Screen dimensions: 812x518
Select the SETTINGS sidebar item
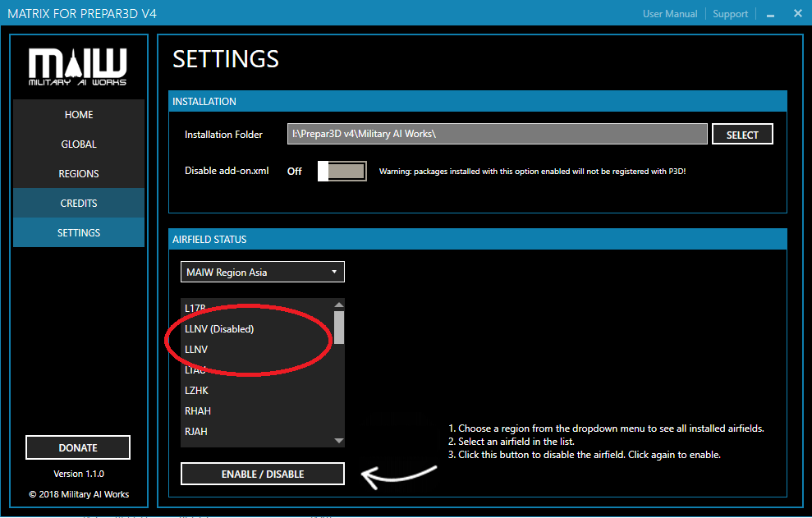79,233
